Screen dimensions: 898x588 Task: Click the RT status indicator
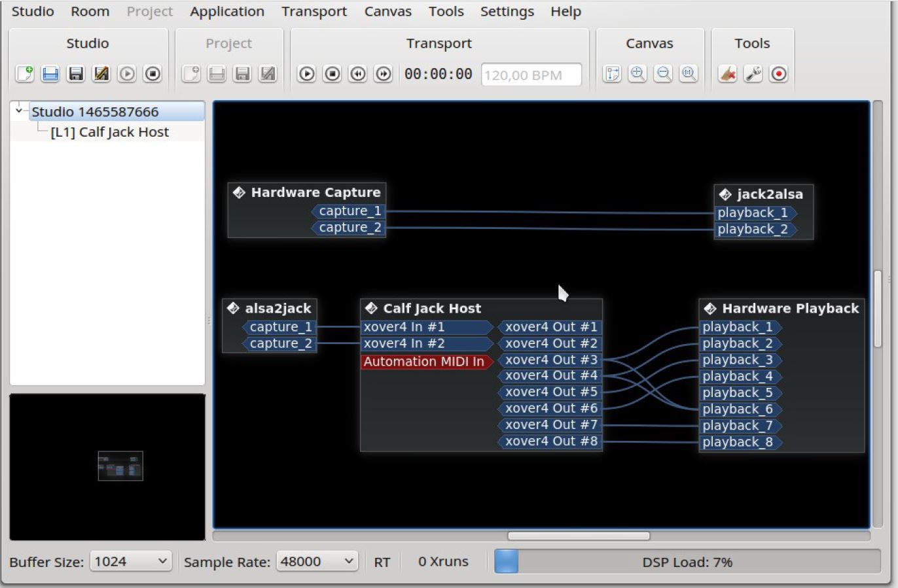click(x=382, y=562)
